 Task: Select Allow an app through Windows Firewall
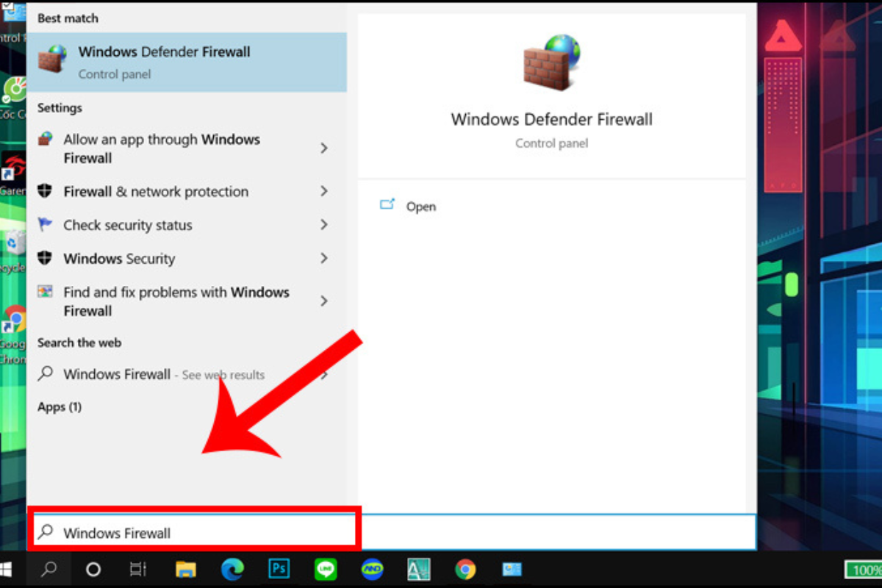click(x=187, y=148)
